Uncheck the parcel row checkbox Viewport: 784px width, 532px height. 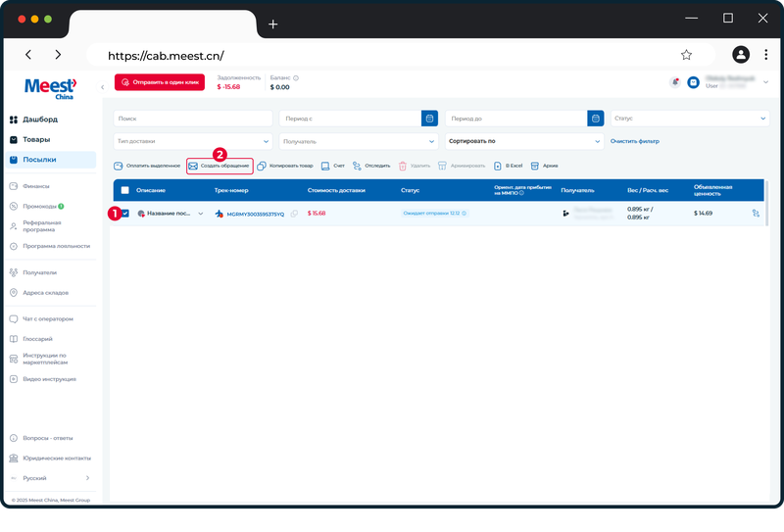tap(125, 214)
